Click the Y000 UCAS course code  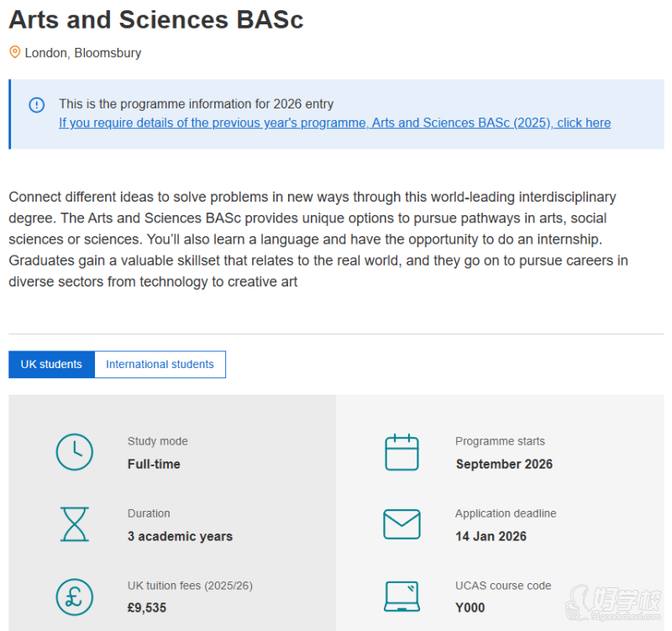[470, 607]
